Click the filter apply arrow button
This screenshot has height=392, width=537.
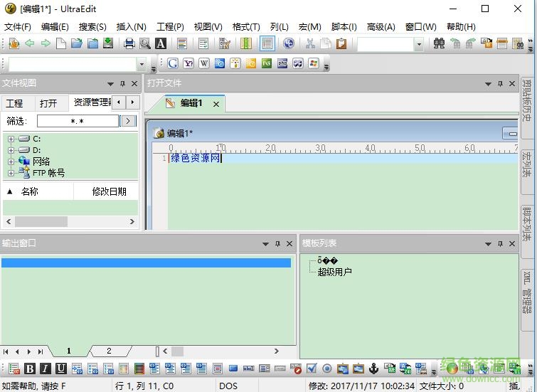tap(128, 121)
